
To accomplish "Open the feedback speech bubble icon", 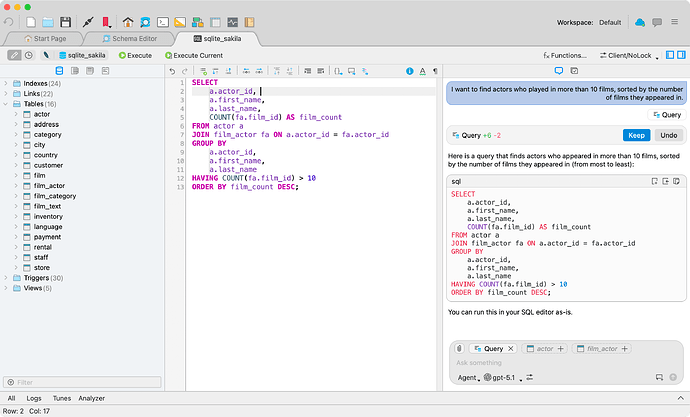I will (657, 22).
